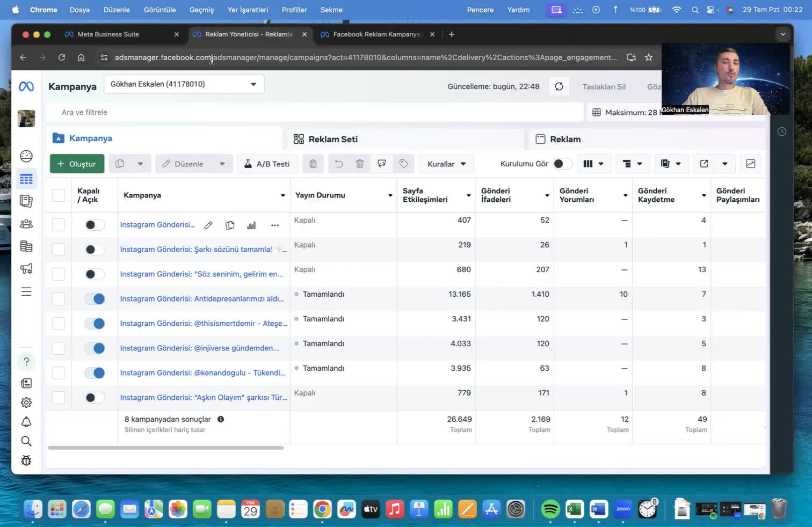Open Campaigns table icon in sidebar
The image size is (812, 527).
(x=26, y=179)
